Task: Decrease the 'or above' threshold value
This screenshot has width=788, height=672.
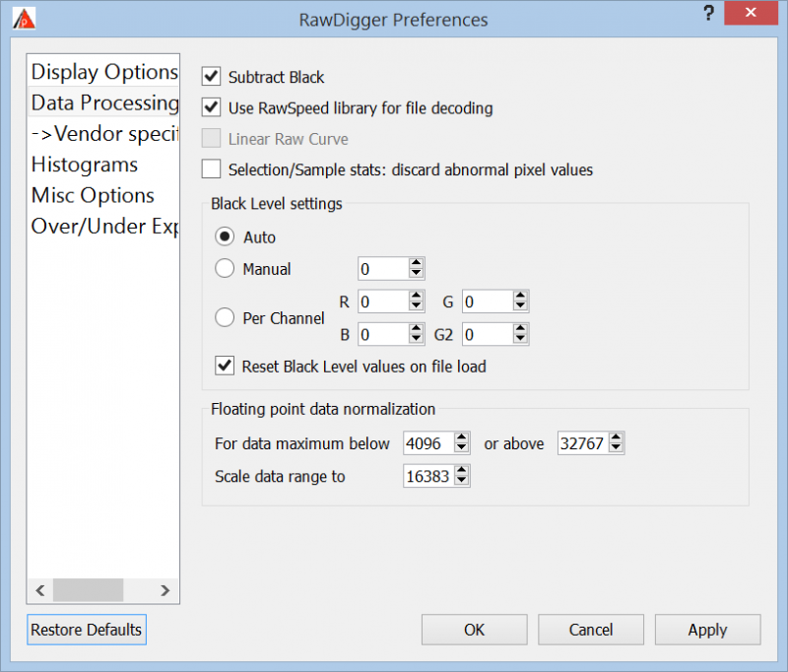Action: pyautogui.click(x=617, y=449)
